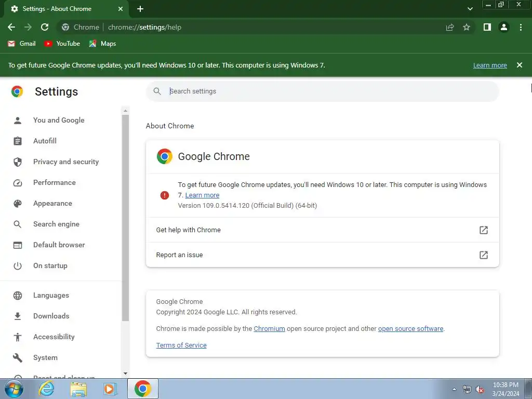Click Learn more in the About Chrome card
This screenshot has height=399, width=532.
pos(202,195)
